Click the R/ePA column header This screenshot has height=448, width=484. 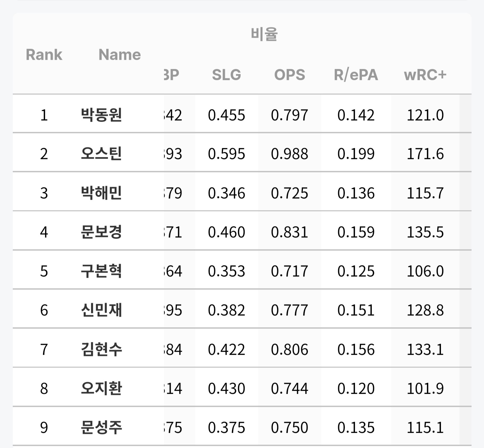tap(356, 75)
